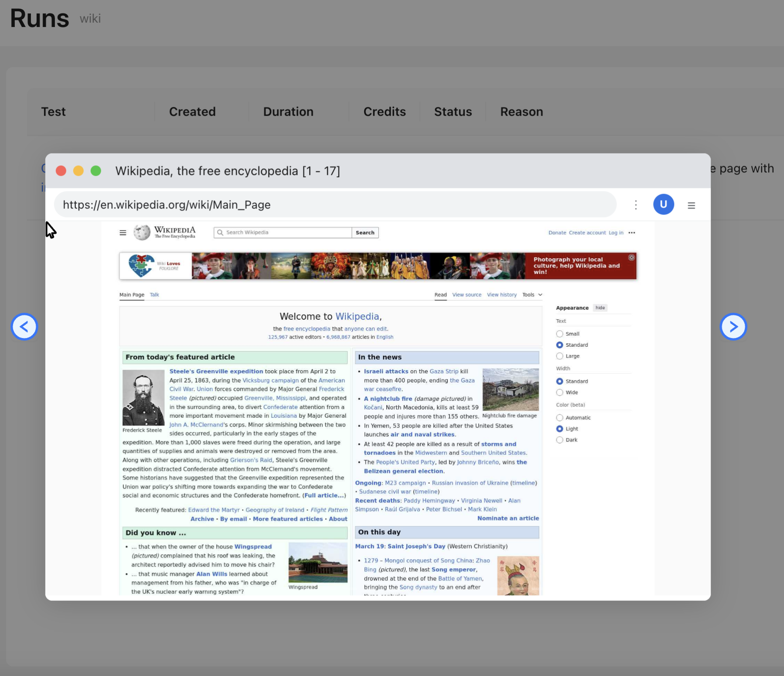Click the Wikipedia globe logo

pyautogui.click(x=142, y=232)
